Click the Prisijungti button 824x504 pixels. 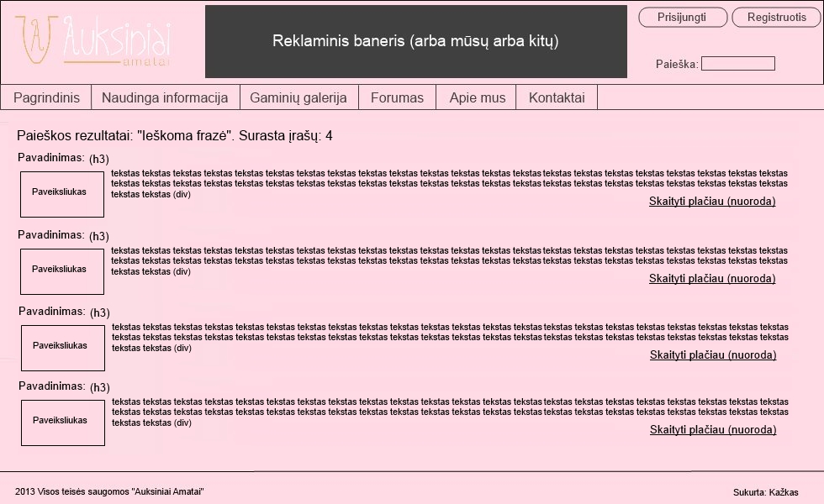click(681, 18)
